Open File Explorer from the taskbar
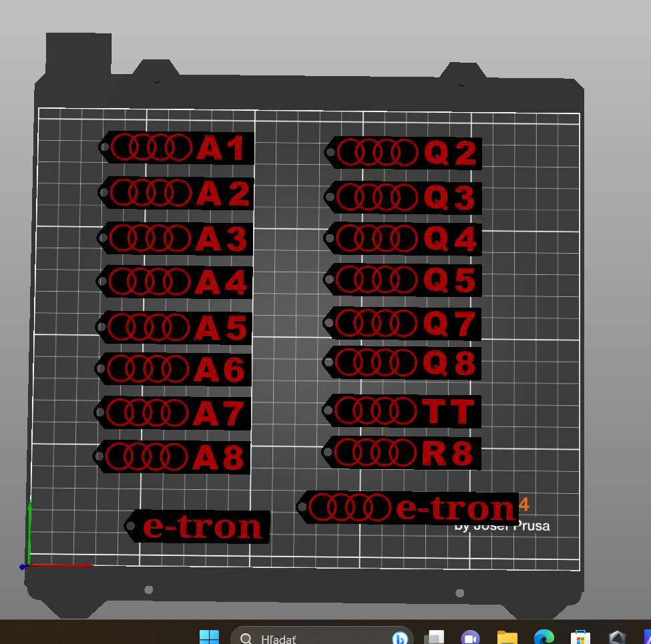This screenshot has width=651, height=644. 507,638
